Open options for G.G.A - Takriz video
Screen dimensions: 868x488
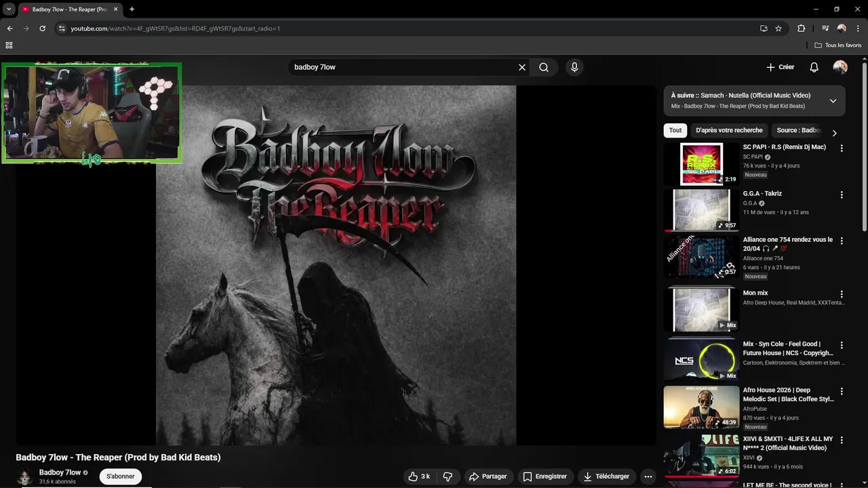pyautogui.click(x=842, y=195)
